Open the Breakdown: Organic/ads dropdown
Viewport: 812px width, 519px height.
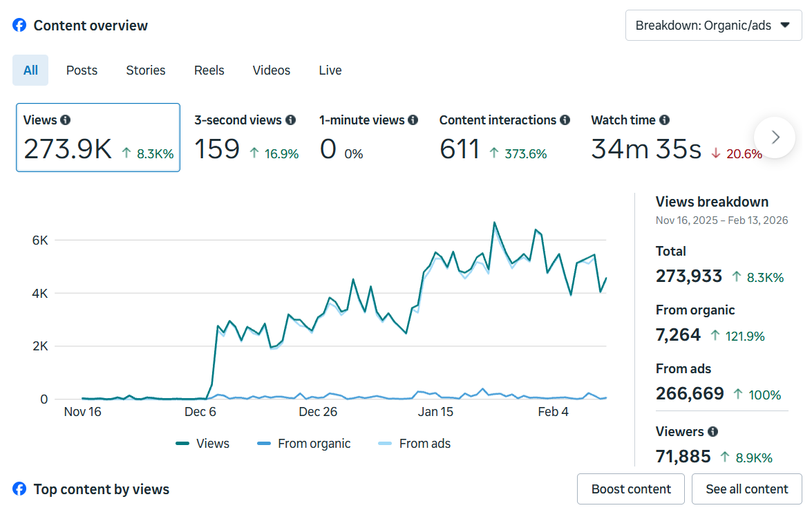point(713,25)
